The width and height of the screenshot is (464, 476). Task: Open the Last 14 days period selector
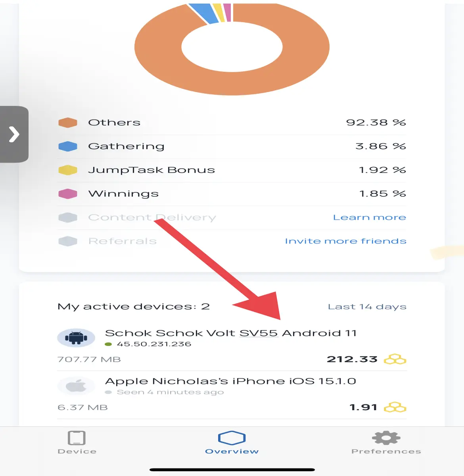367,307
